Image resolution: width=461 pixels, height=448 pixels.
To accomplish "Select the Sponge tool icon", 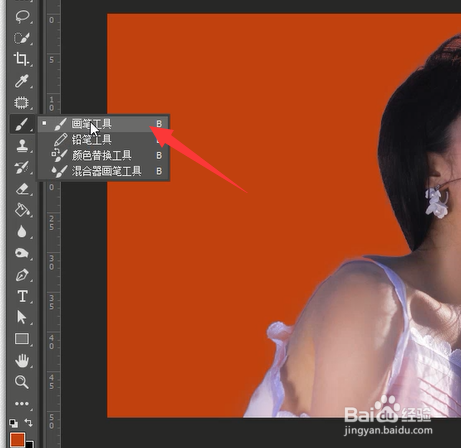I will pos(22,253).
